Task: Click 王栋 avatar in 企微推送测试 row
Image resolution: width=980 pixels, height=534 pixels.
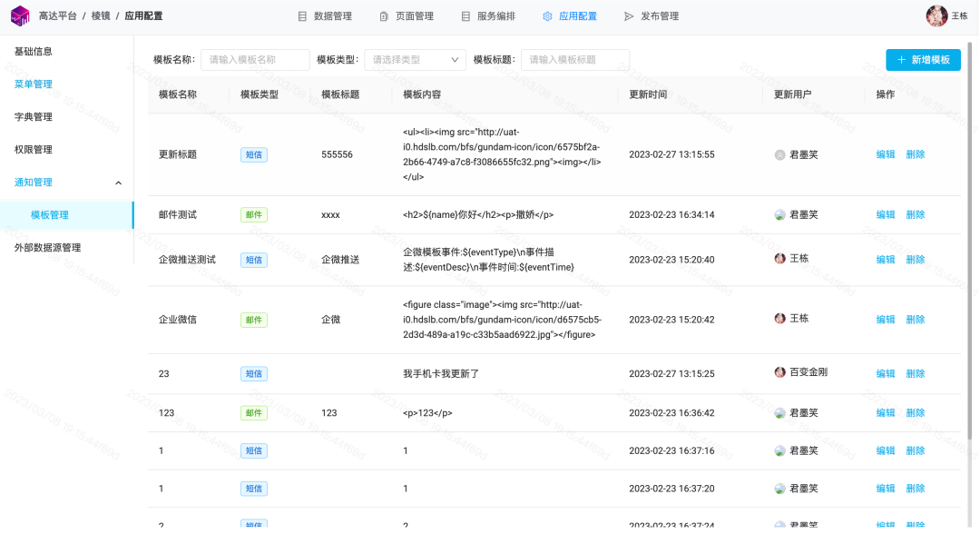Action: coord(780,258)
